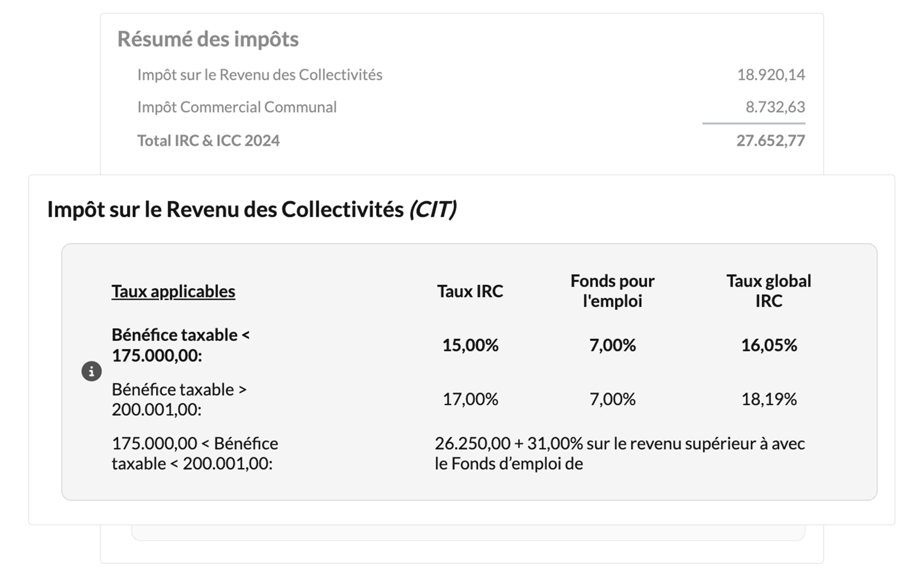Select the Impôt Commercial Communal row
This screenshot has width=924, height=577.
pos(471,107)
